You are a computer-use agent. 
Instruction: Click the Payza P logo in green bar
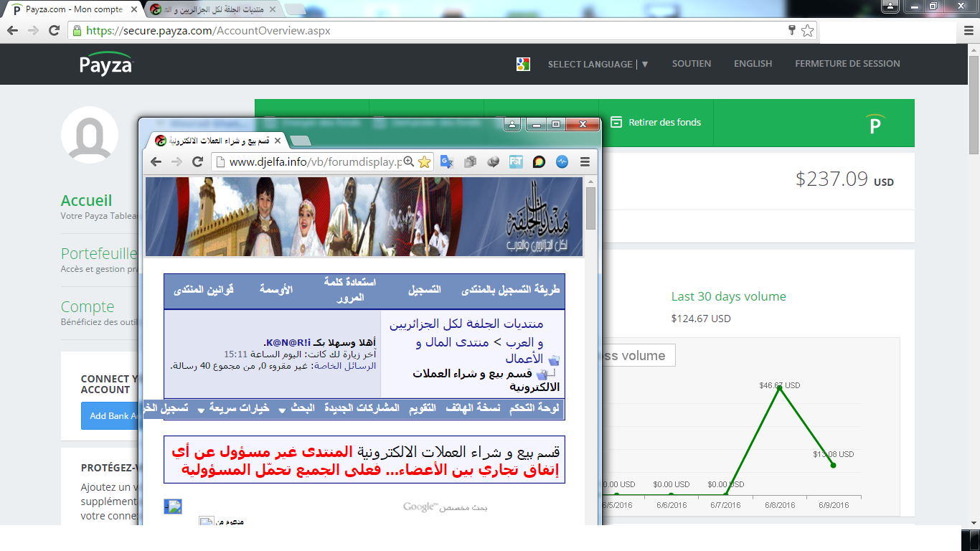tap(875, 124)
